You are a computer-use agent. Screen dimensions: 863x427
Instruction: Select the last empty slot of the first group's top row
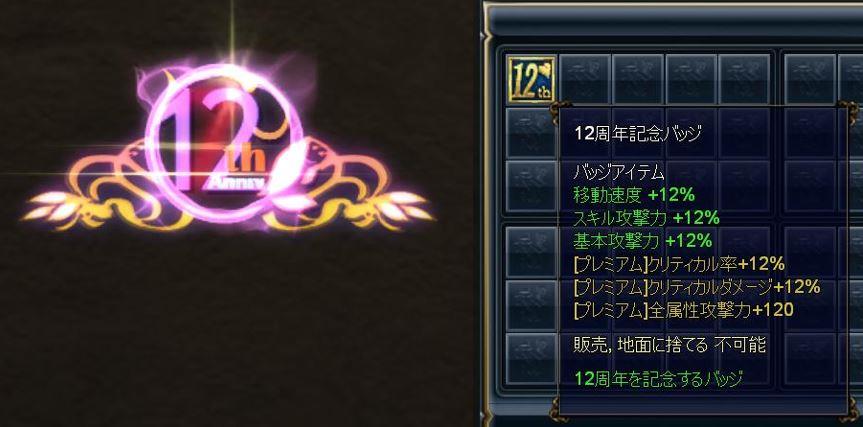pyautogui.click(x=744, y=79)
